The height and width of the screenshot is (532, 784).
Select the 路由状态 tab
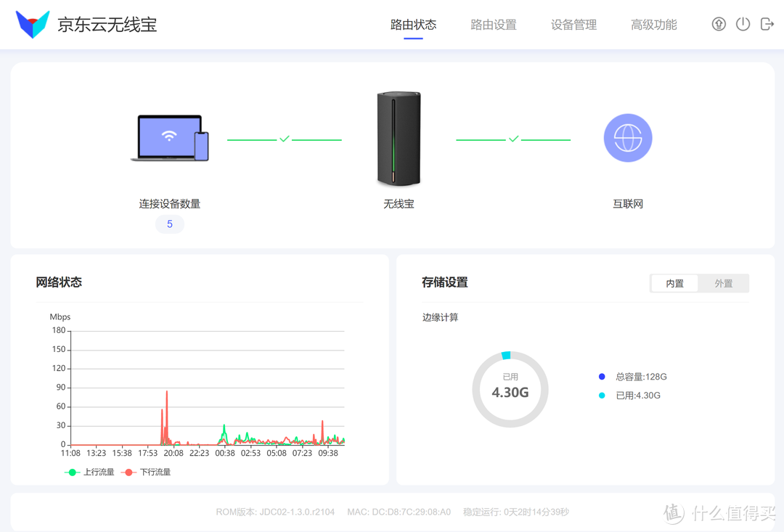coord(412,24)
